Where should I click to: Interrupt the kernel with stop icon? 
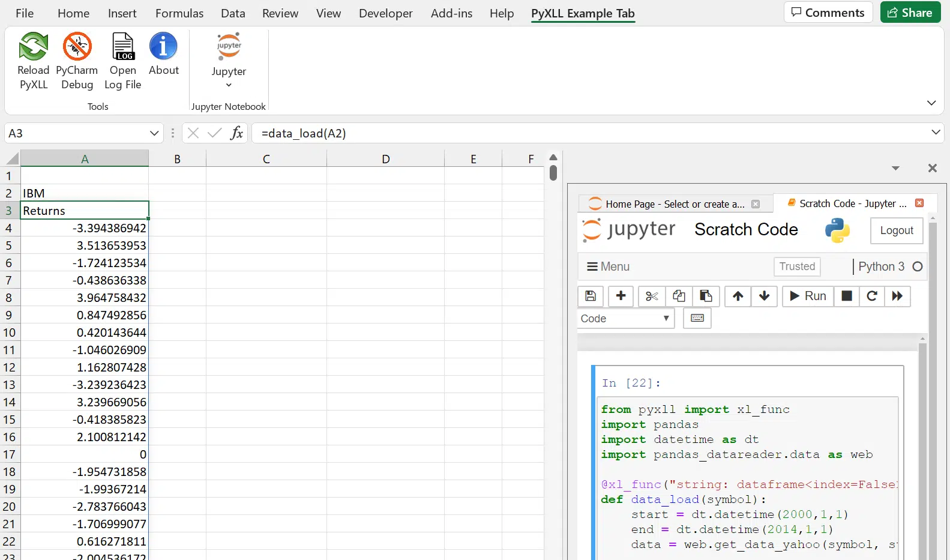(x=847, y=296)
